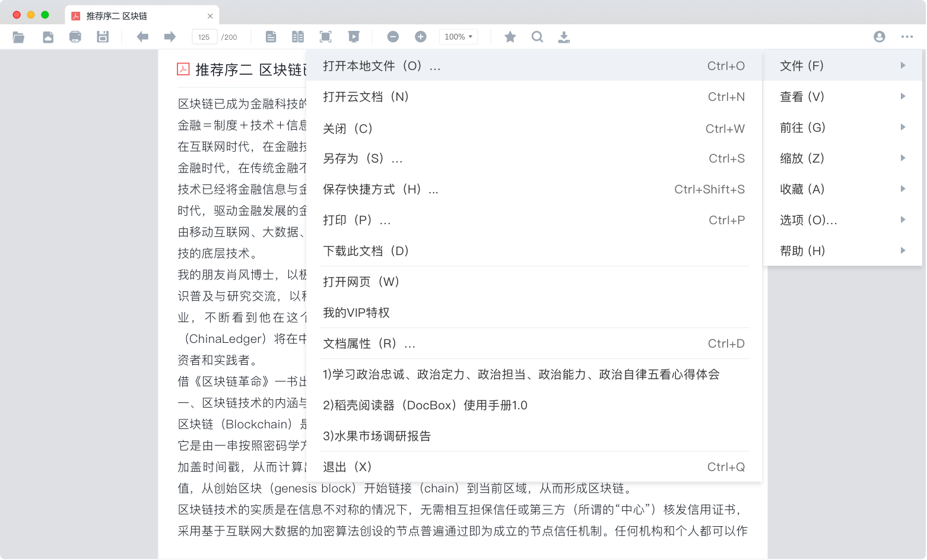Image resolution: width=927 pixels, height=560 pixels.
Task: Expand the 帮助 (H) submenu
Action: coord(843,250)
